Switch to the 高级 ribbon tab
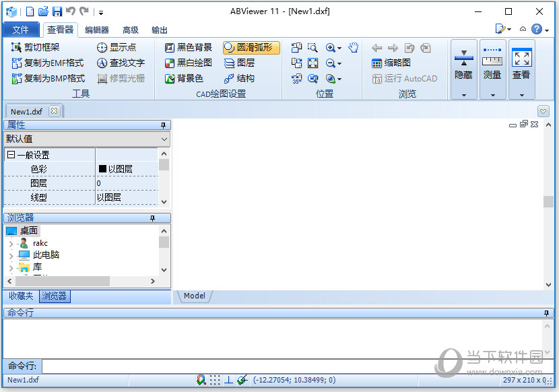559x392 pixels. click(x=131, y=30)
